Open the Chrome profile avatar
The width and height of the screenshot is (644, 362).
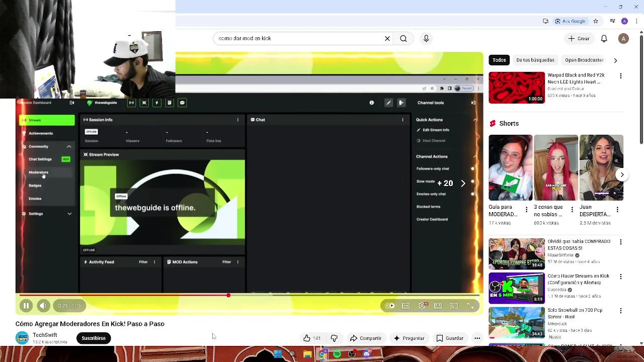(624, 21)
